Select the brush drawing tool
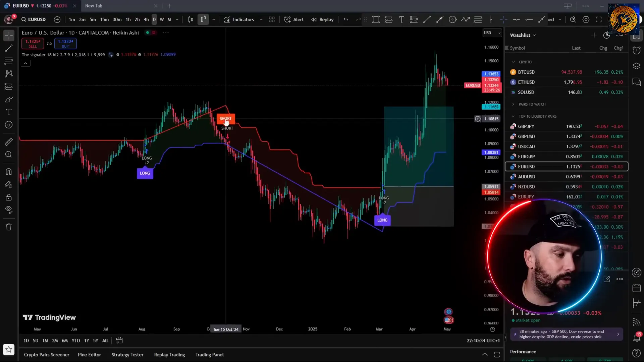Viewport: 644px width, 362px height. 9,100
